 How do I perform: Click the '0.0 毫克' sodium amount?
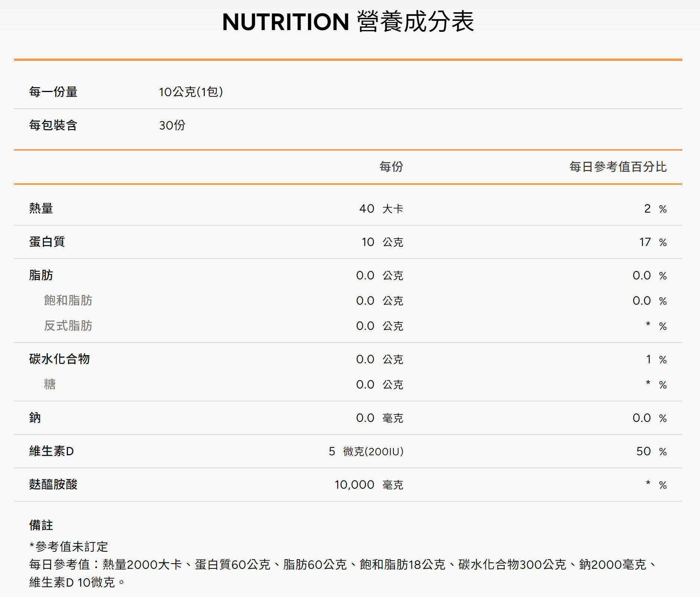point(380,418)
